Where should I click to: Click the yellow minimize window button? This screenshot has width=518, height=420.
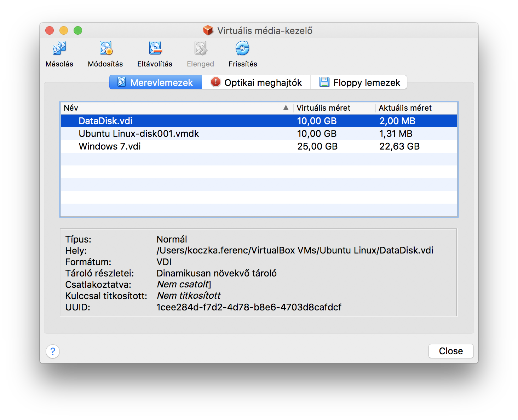(x=64, y=30)
